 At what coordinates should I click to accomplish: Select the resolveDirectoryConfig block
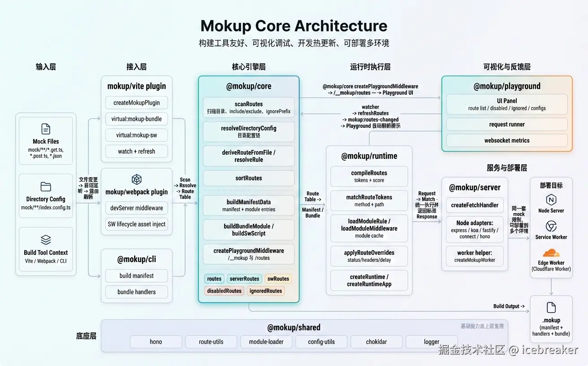coord(249,132)
